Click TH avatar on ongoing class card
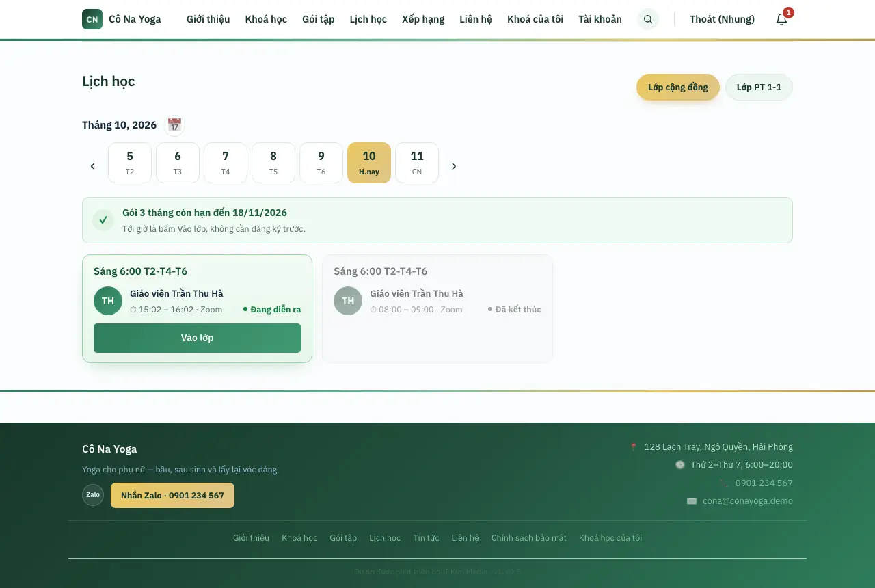 point(108,301)
